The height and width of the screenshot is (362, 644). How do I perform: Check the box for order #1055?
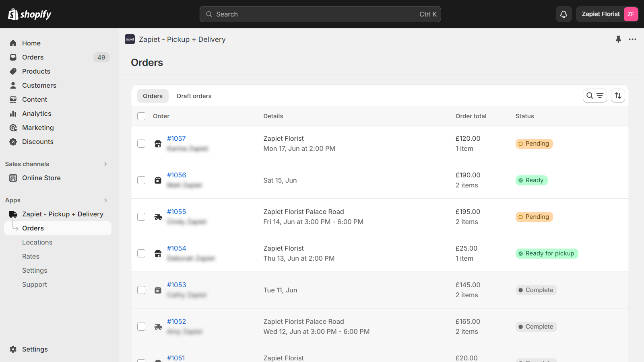coord(141,217)
